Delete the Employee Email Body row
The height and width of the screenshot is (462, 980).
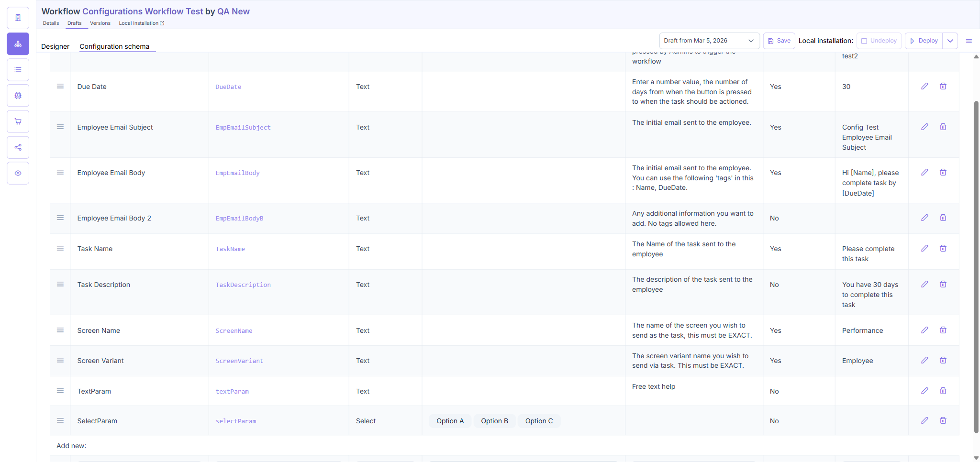[943, 172]
